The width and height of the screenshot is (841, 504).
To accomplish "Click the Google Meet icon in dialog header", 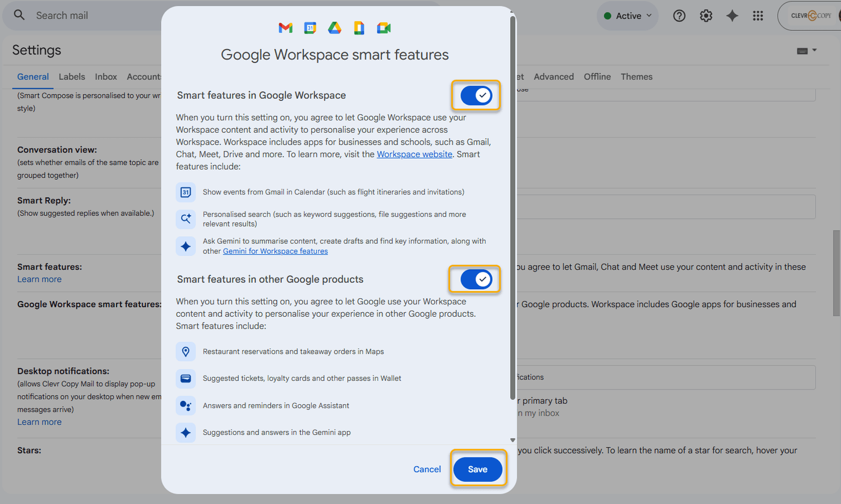I will (383, 28).
